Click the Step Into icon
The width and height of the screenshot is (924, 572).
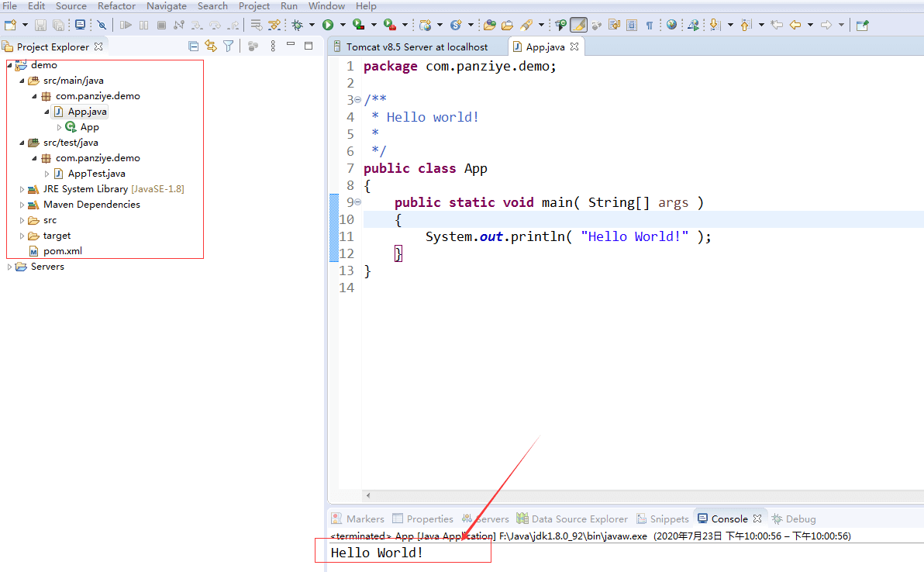pos(197,25)
